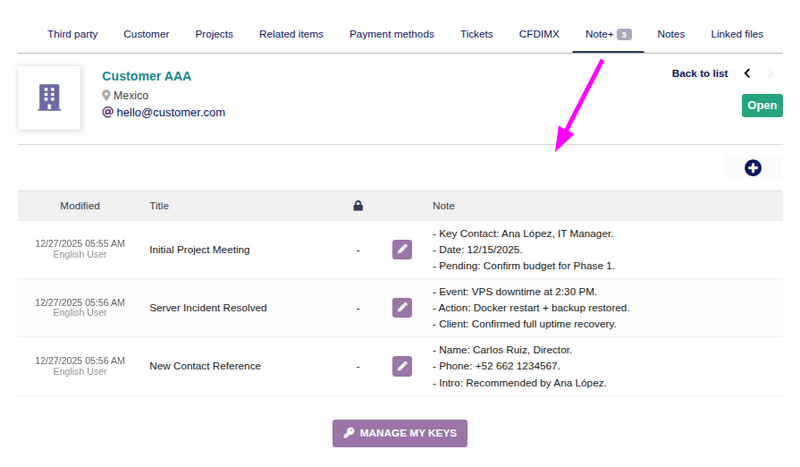The height and width of the screenshot is (467, 800).
Task: Edit the Initial Project Meeting note
Action: tap(402, 250)
